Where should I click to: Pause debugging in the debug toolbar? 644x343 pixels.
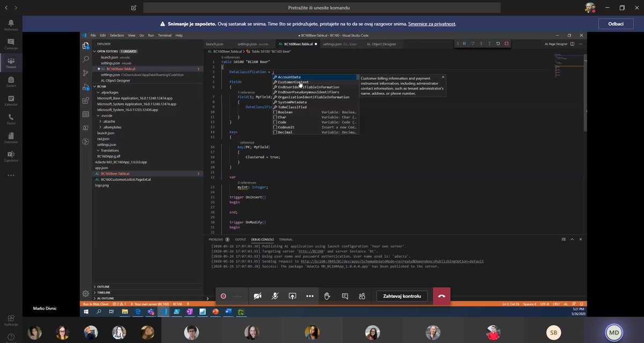tap(465, 43)
